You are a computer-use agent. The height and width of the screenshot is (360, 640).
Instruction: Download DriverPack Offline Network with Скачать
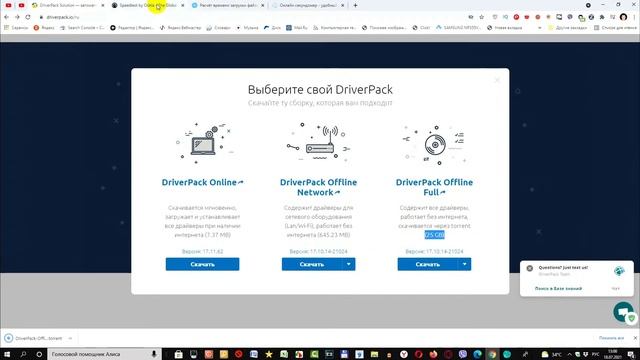coord(312,264)
